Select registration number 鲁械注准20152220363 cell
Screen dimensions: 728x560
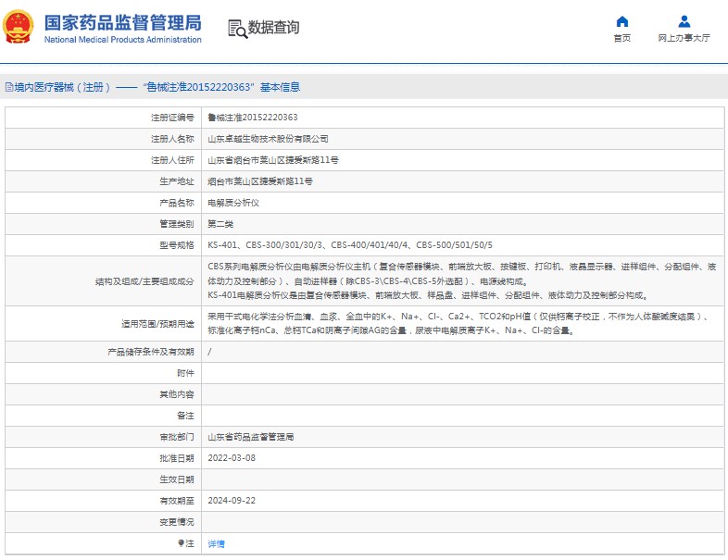point(253,118)
